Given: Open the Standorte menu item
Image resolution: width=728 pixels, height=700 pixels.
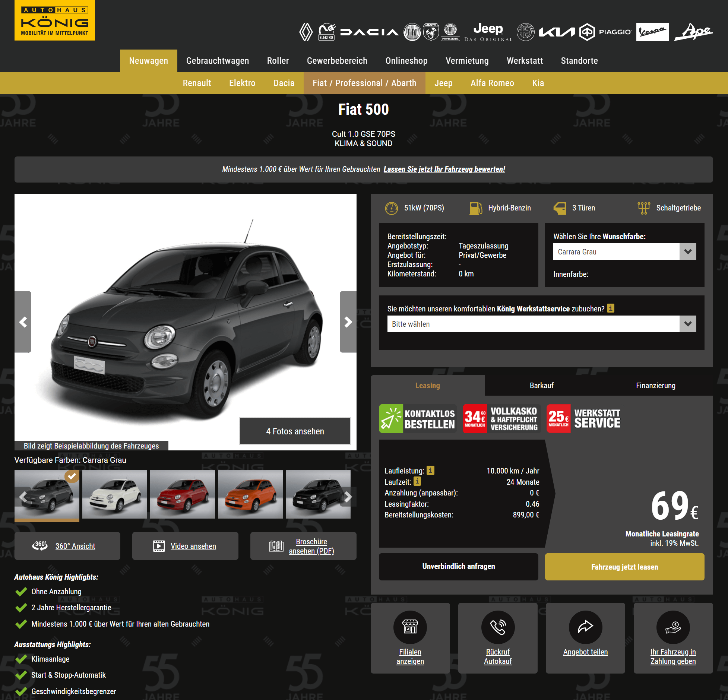Looking at the screenshot, I should (579, 61).
